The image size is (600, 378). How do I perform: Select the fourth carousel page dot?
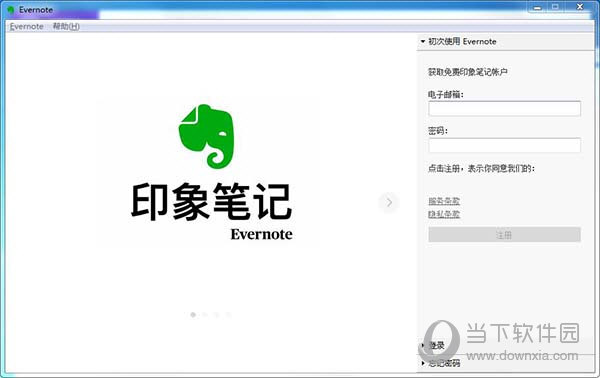228,314
